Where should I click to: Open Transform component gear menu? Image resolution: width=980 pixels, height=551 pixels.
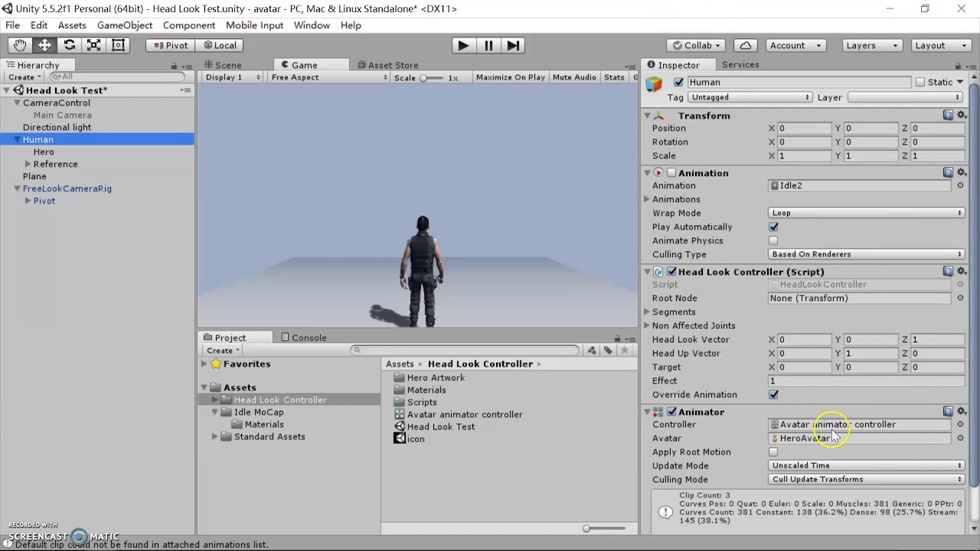pyautogui.click(x=962, y=115)
